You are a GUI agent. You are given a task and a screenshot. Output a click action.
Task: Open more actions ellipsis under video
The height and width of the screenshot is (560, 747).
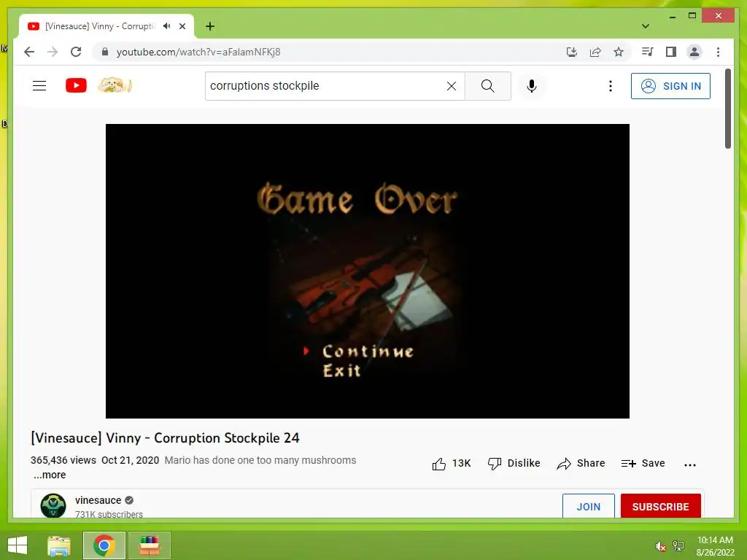tap(690, 464)
